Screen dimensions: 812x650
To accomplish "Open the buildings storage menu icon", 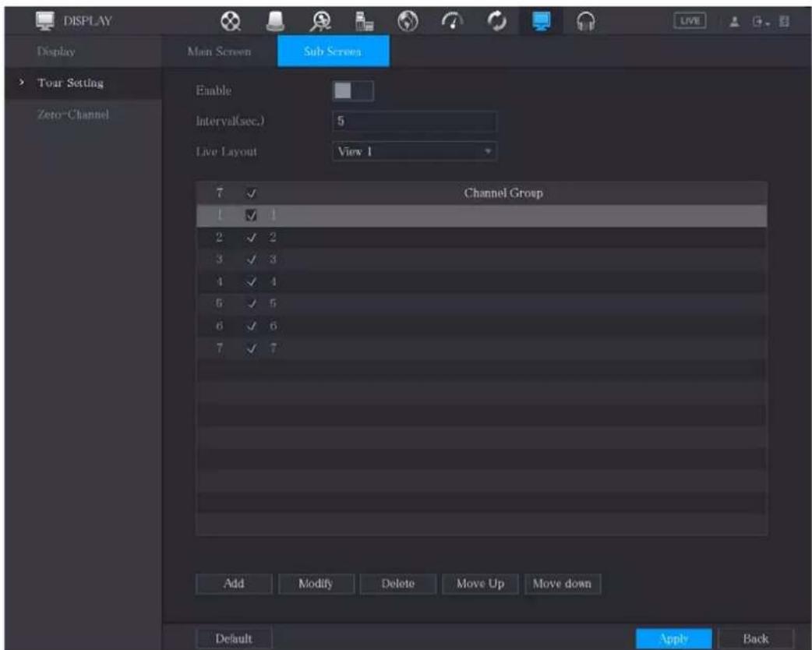I will point(365,21).
